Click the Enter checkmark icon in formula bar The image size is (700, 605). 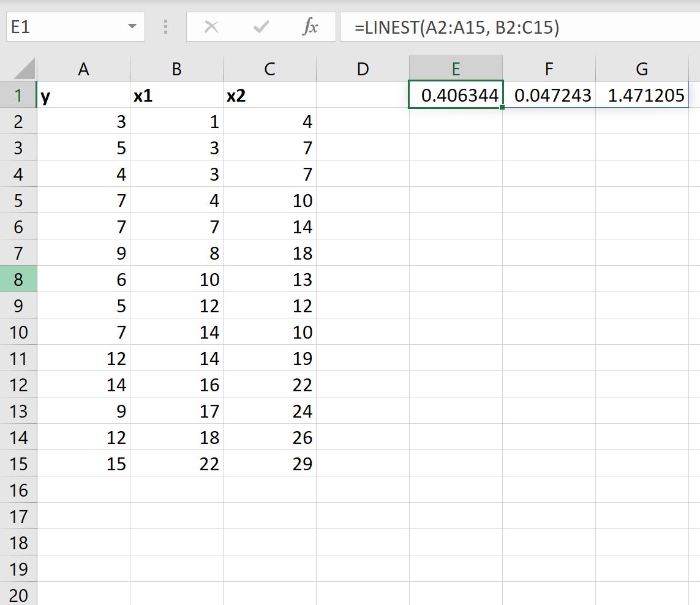click(261, 27)
